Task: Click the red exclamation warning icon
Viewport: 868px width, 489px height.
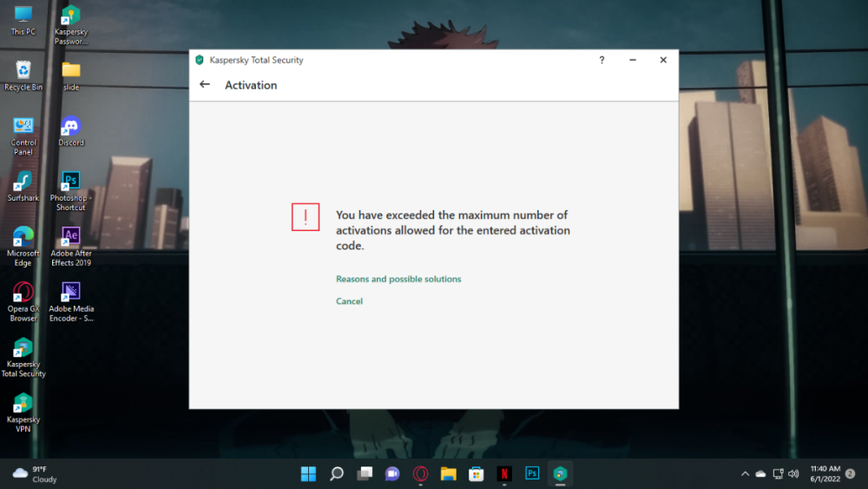Action: (x=306, y=217)
